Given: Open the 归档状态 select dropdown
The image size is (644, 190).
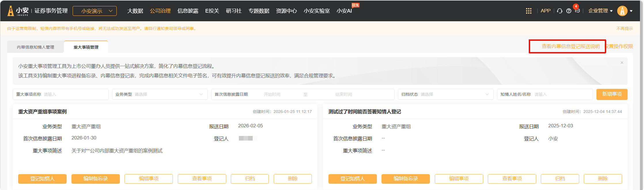Looking at the screenshot, I should [445, 94].
